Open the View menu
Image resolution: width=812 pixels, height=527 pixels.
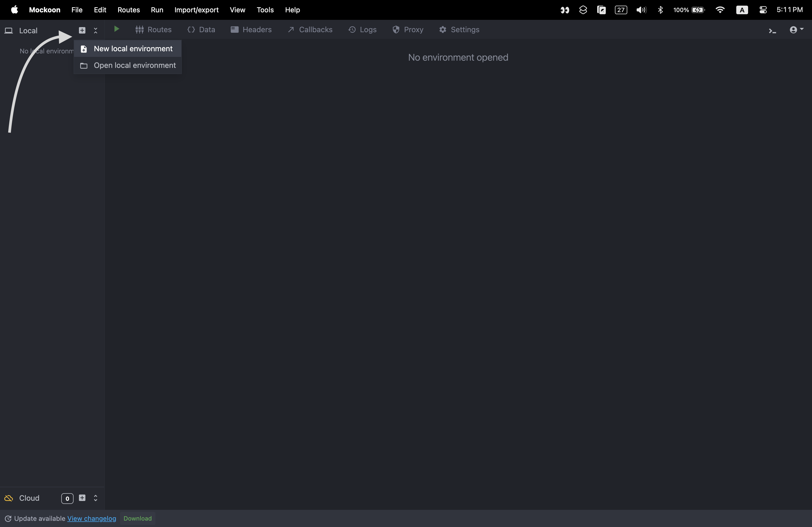[x=237, y=10]
